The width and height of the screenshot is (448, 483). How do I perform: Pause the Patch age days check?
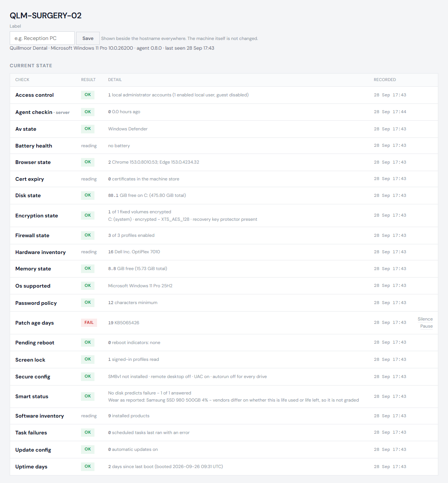[426, 326]
